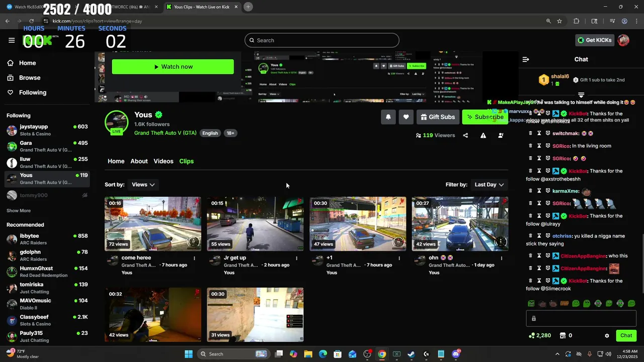This screenshot has width=644, height=362.
Task: Ban karmaXme using the shield icon
Action: (548, 191)
